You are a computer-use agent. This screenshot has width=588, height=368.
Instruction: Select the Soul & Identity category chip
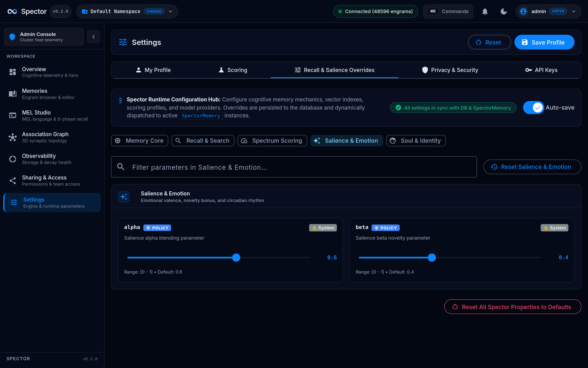[416, 141]
